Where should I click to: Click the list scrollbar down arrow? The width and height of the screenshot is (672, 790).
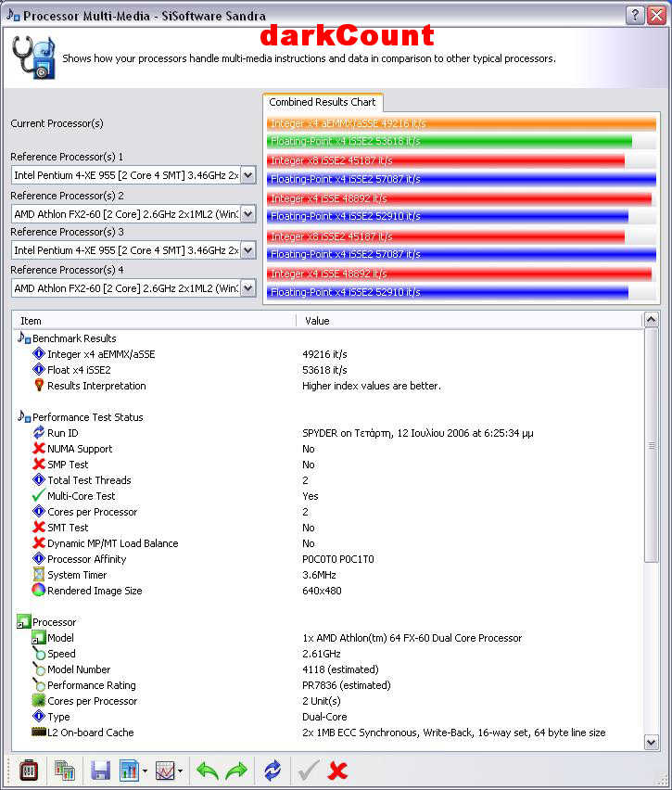coord(652,742)
